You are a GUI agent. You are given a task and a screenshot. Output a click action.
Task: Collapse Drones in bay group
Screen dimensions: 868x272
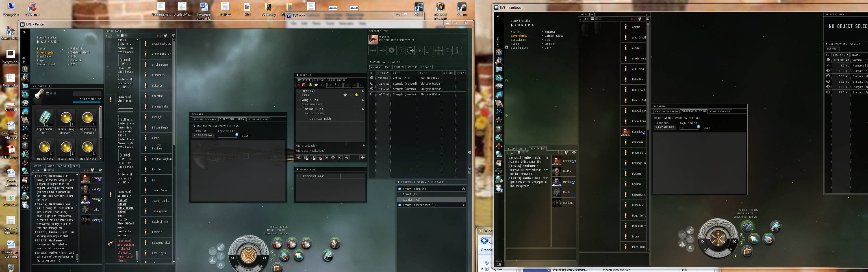(x=463, y=189)
